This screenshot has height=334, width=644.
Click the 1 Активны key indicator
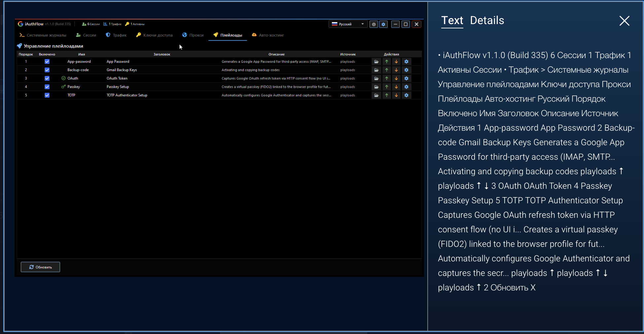[135, 24]
